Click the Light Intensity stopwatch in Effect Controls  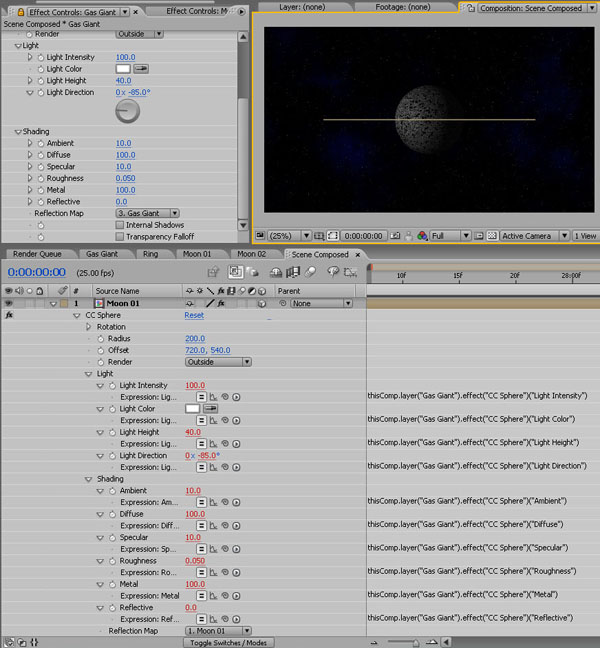coord(41,58)
